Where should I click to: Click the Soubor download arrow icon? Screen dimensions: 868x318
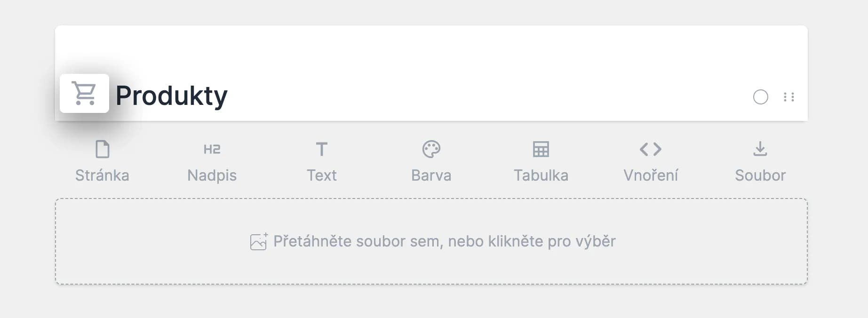[760, 149]
